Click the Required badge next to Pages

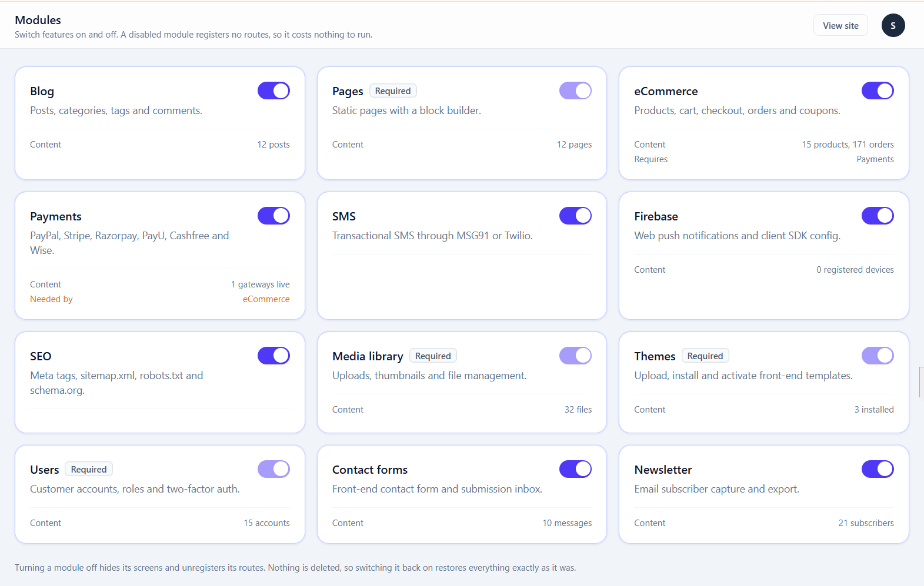coord(393,91)
